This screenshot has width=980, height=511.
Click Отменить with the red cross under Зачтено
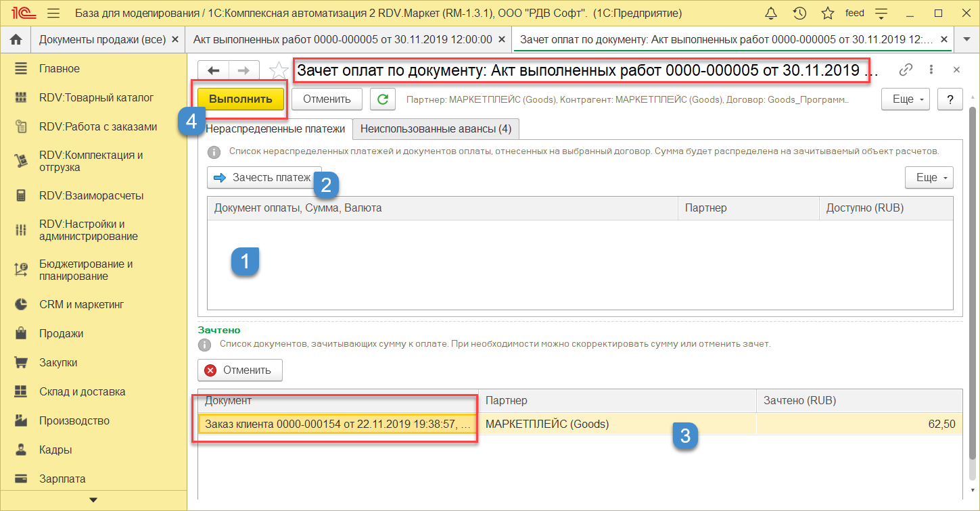(240, 370)
